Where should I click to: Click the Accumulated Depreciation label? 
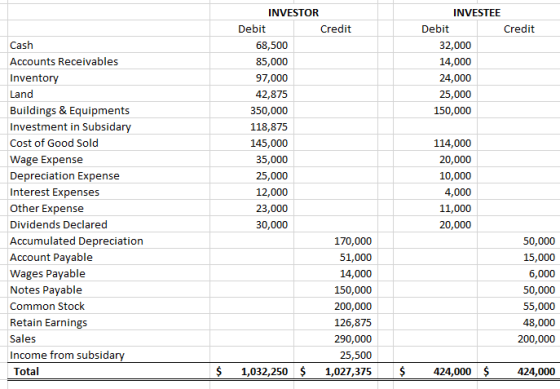pyautogui.click(x=76, y=241)
